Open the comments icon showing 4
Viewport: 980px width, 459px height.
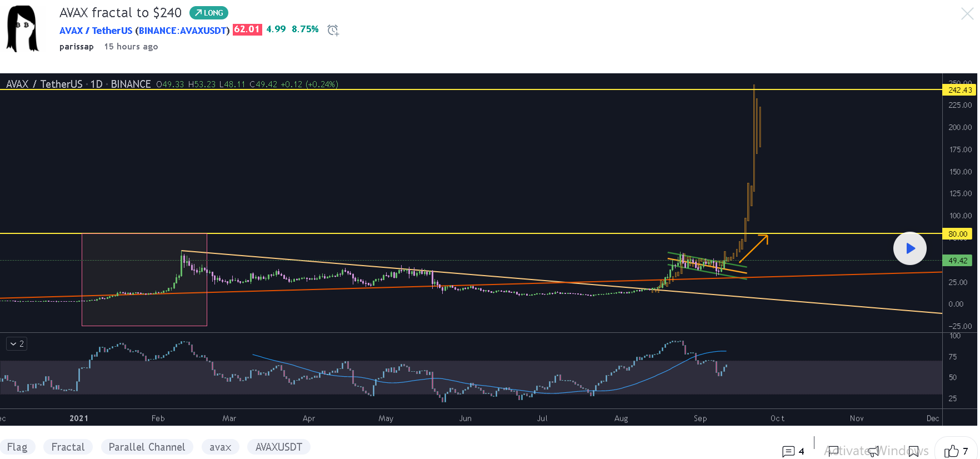pos(793,451)
